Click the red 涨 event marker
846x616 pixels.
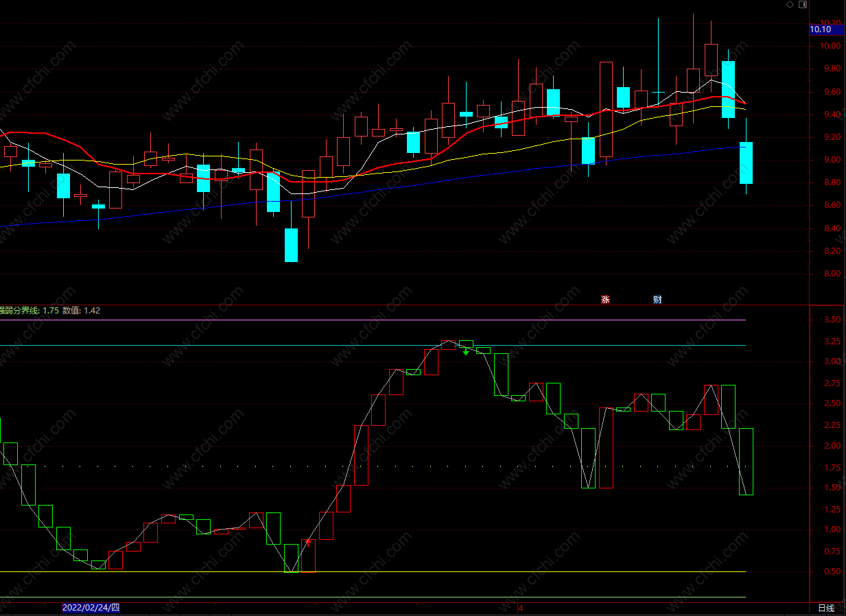[605, 299]
